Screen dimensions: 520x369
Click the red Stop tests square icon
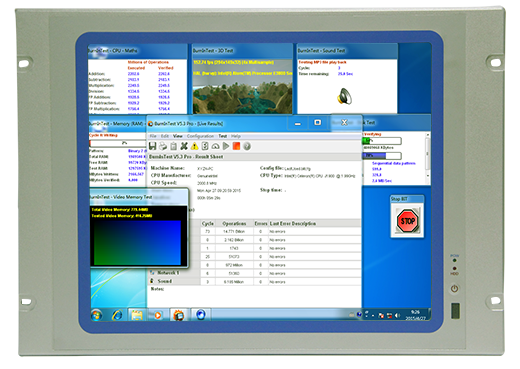pos(236,146)
